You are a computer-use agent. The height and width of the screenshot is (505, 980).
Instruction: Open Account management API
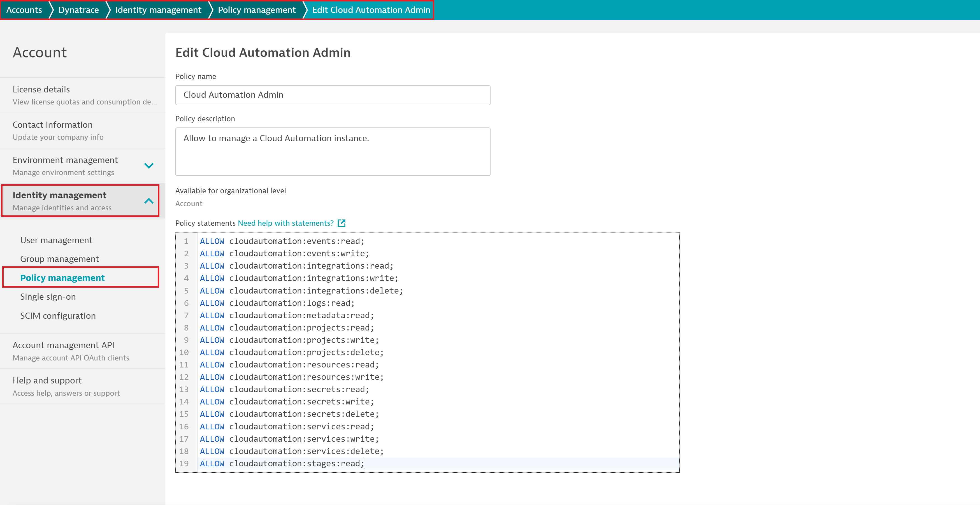click(x=63, y=345)
